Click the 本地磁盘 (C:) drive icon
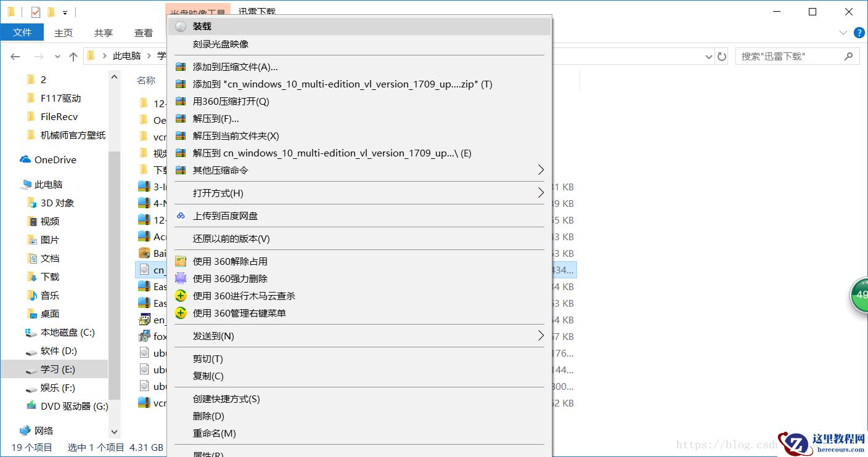Viewport: 868px width, 457px height. coord(31,333)
